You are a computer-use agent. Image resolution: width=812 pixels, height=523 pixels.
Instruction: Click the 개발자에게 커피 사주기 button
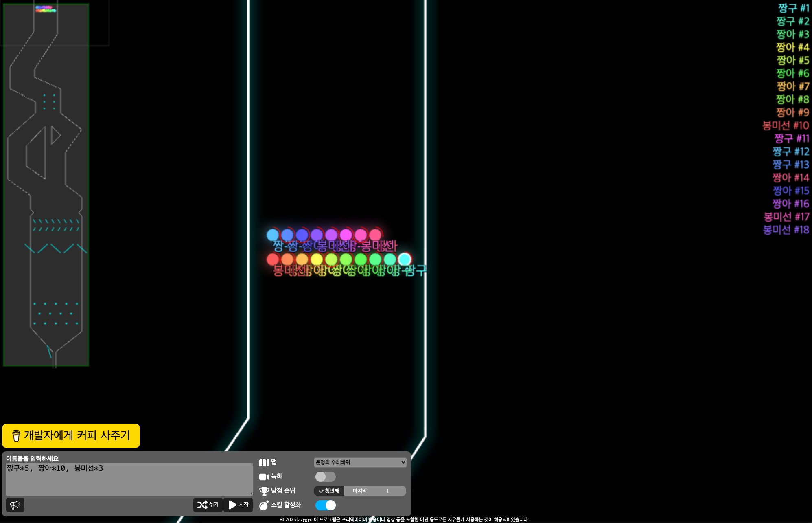[x=71, y=435]
